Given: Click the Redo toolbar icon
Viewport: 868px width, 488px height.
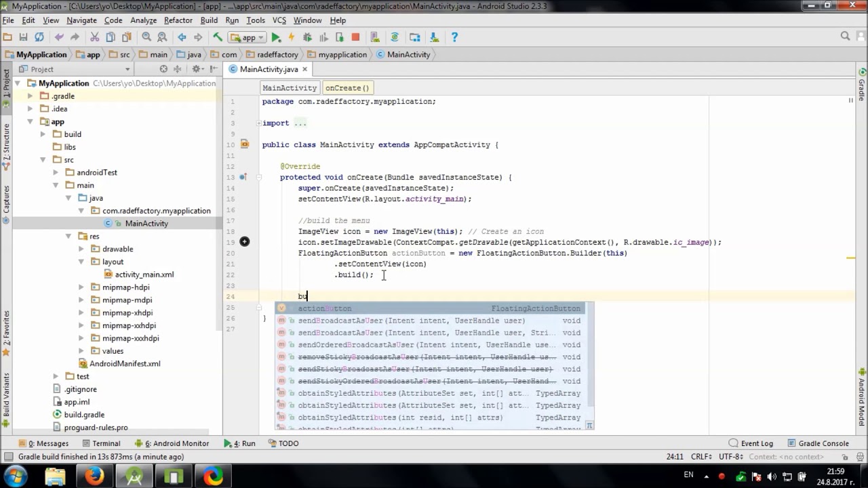Looking at the screenshot, I should (75, 37).
